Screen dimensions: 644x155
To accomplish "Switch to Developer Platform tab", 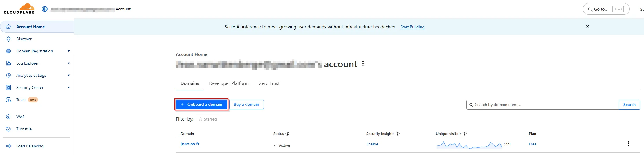I will coord(229,83).
